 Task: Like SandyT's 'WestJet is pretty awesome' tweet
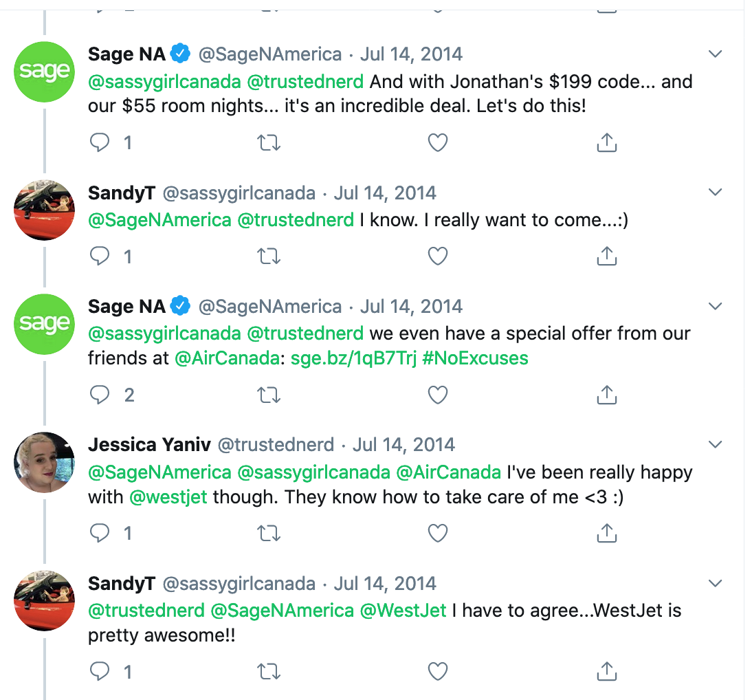(437, 671)
